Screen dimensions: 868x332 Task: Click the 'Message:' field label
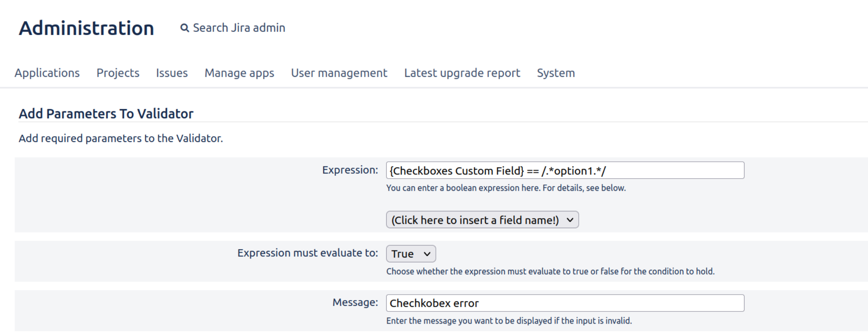point(355,303)
